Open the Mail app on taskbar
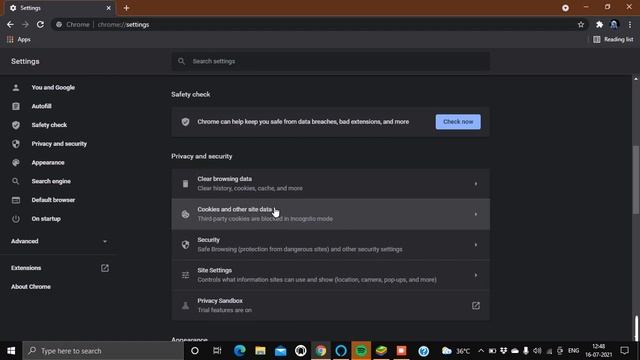This screenshot has width=640, height=360. (280, 351)
